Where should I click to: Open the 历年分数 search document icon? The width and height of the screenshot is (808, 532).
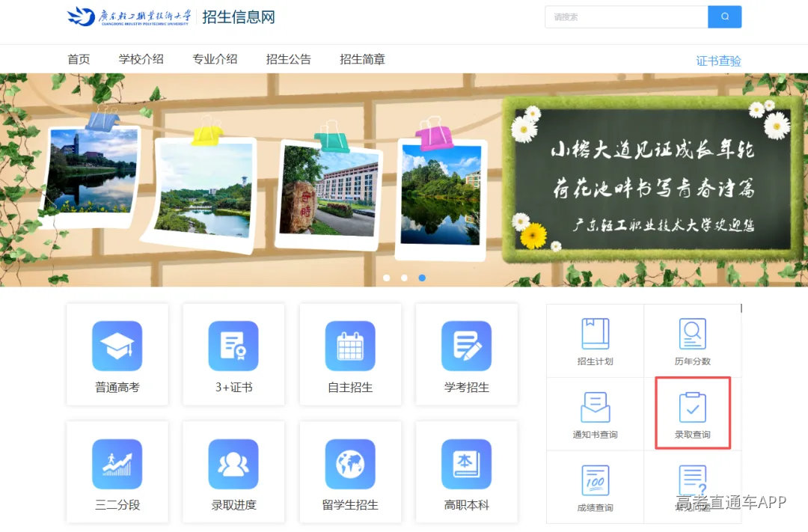click(x=693, y=334)
